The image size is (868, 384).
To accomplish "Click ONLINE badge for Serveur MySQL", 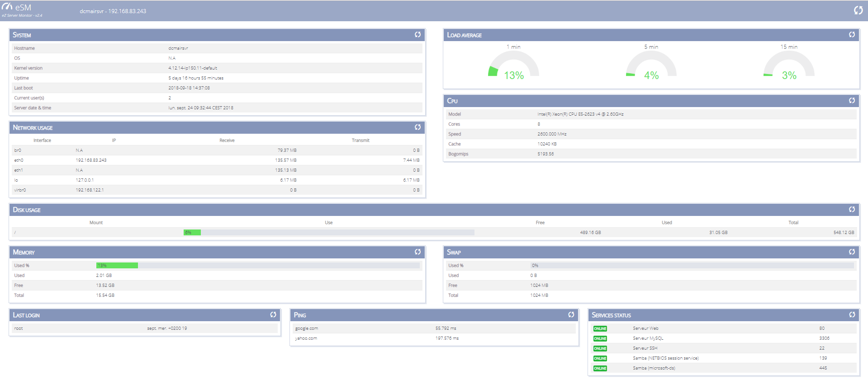I will [x=600, y=339].
